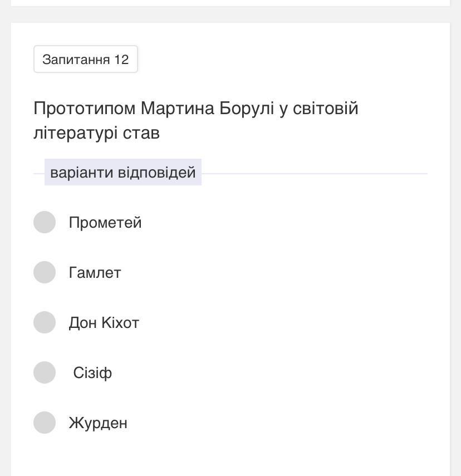Click the word Прототипом in the question
Image resolution: width=461 pixels, height=476 pixels.
point(85,108)
